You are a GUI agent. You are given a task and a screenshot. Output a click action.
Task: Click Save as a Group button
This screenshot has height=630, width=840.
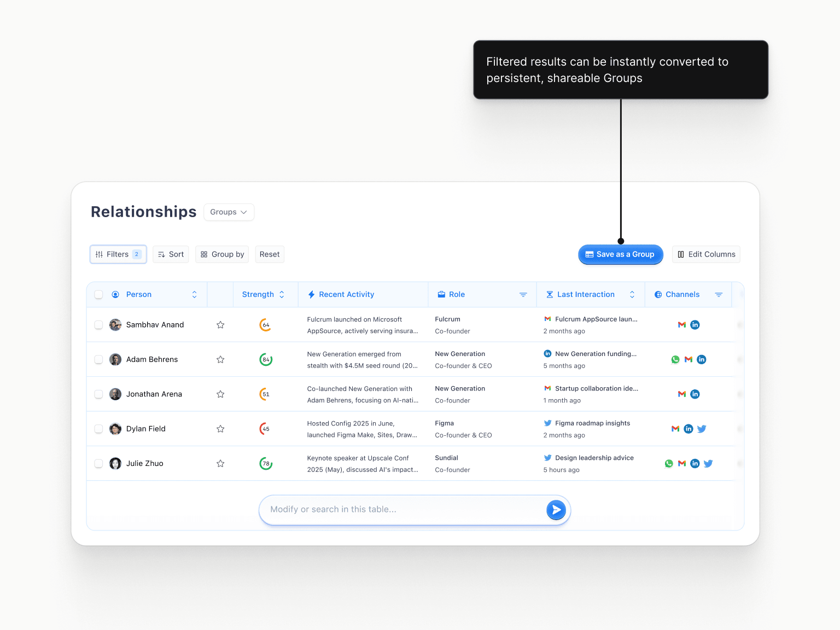(x=620, y=254)
